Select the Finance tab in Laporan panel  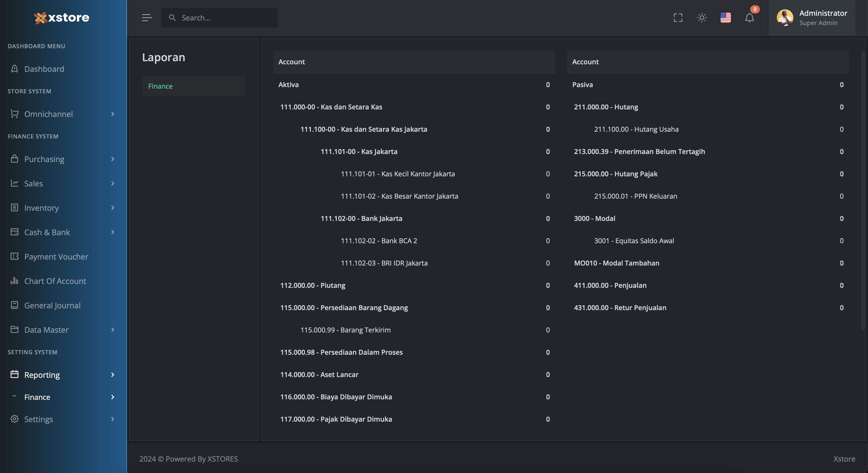coord(194,86)
